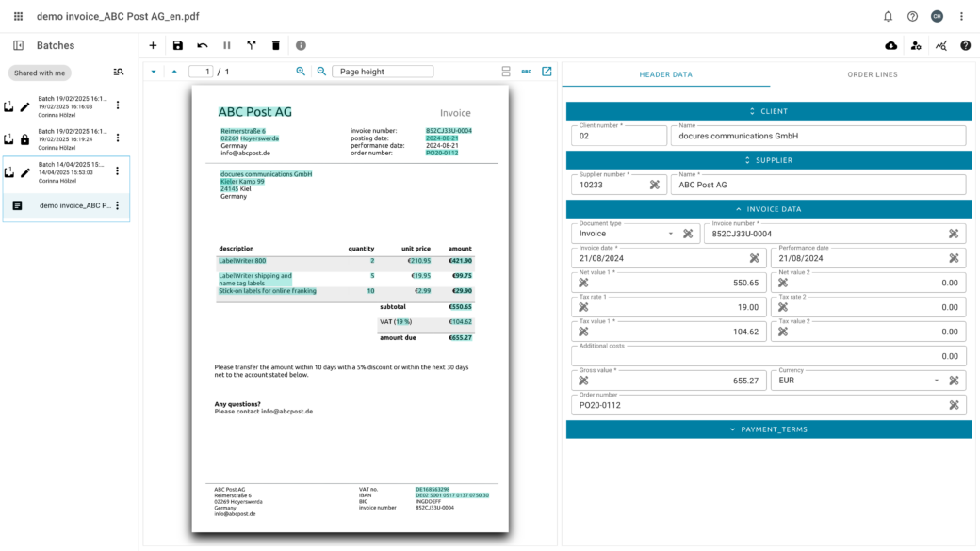Open options for locked batch 16:19:24
The width and height of the screenshot is (980, 551).
(118, 138)
